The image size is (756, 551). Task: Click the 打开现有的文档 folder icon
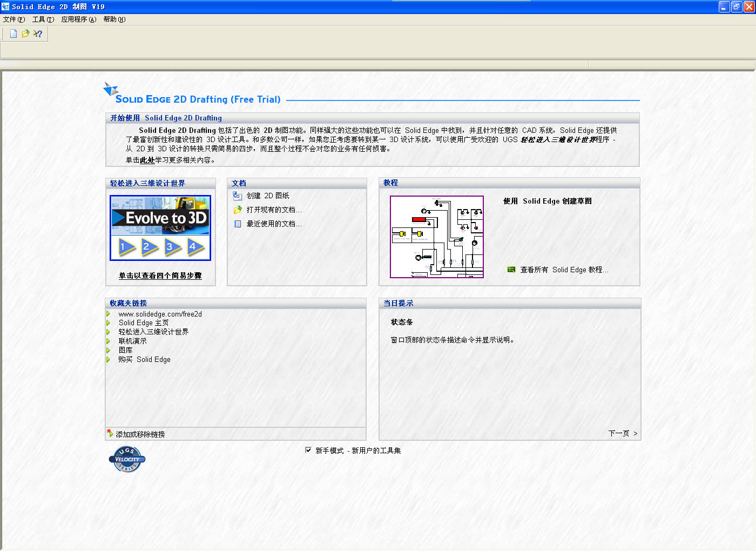(238, 210)
